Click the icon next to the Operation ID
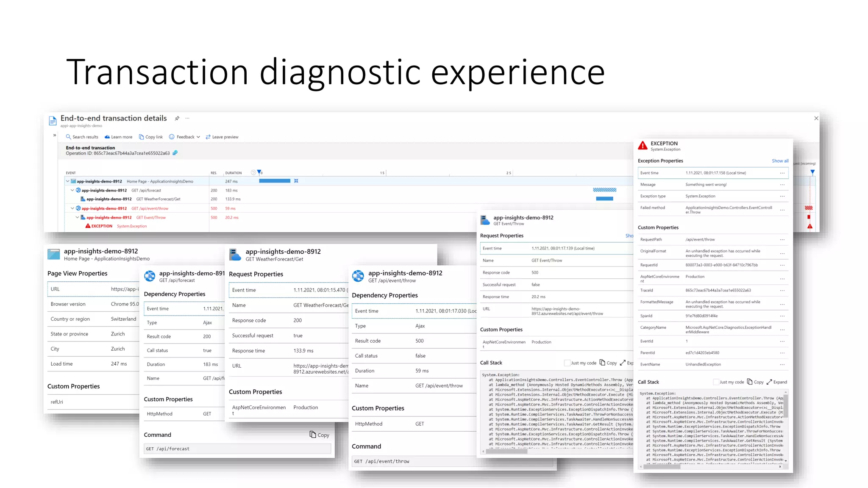 point(175,153)
